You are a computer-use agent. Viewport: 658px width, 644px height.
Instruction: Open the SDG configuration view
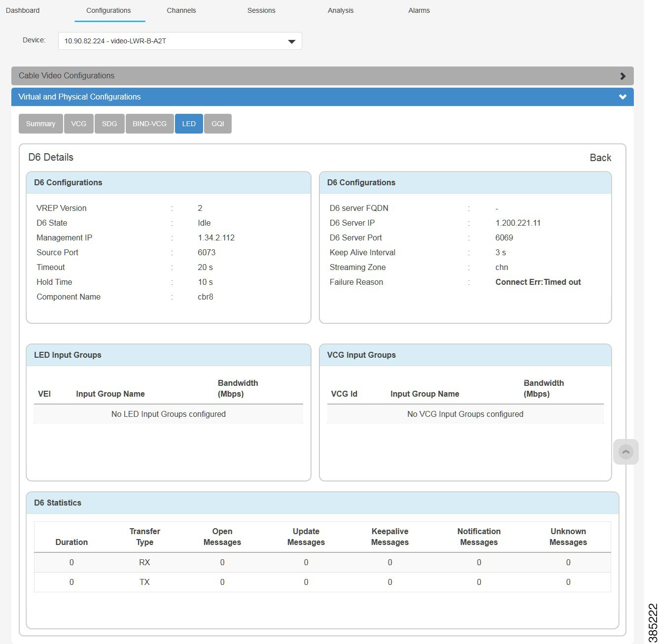109,123
